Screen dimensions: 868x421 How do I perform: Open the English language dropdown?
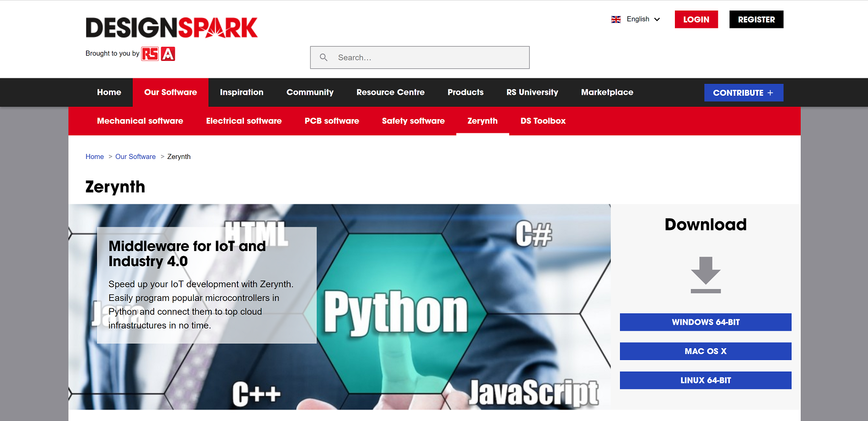(636, 19)
